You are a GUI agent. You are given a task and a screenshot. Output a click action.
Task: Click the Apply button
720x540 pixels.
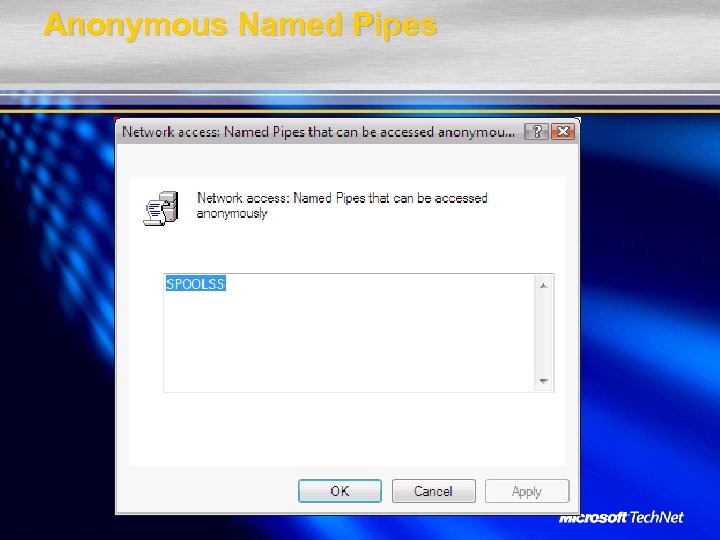point(527,491)
